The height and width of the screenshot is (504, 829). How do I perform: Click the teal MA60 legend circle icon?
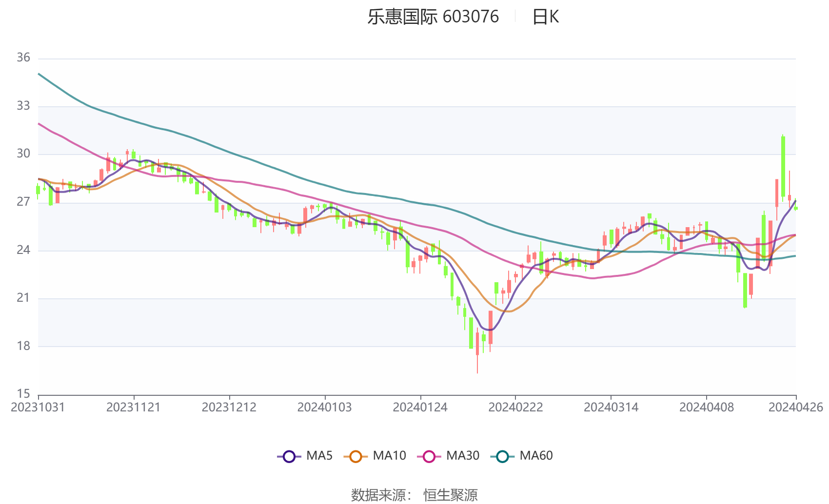pyautogui.click(x=502, y=456)
